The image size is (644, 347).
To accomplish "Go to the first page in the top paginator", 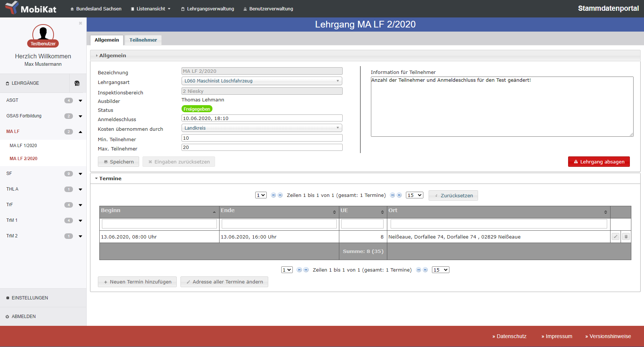I will (x=273, y=195).
